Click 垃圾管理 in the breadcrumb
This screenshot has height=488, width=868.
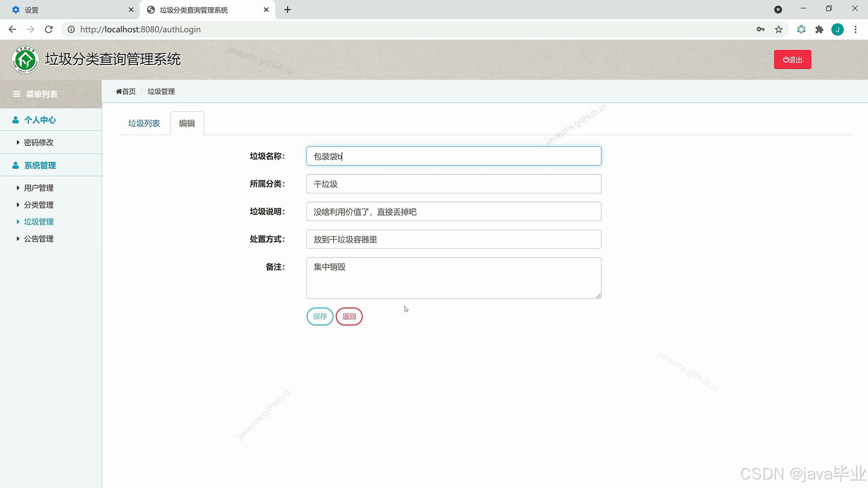click(161, 91)
